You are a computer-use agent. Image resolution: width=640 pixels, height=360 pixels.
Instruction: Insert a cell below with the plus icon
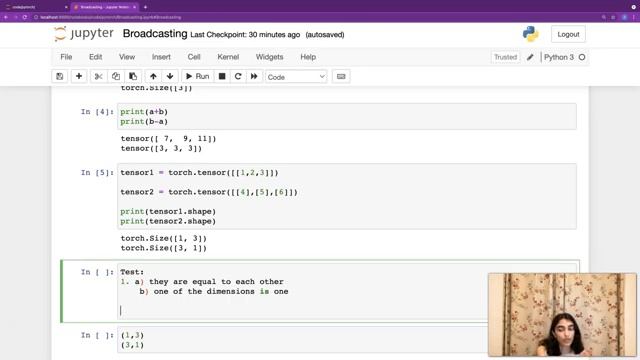79,76
